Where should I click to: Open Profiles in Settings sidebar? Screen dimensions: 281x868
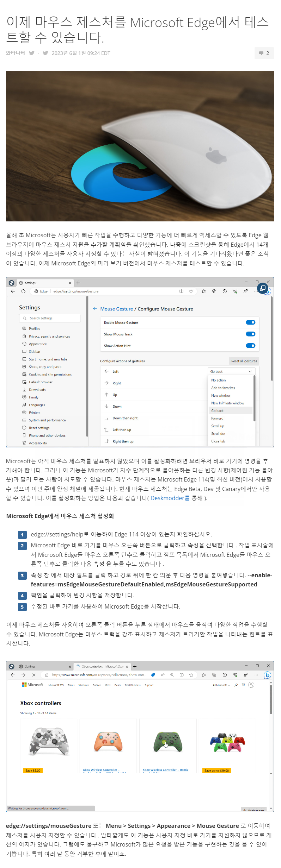click(x=34, y=329)
